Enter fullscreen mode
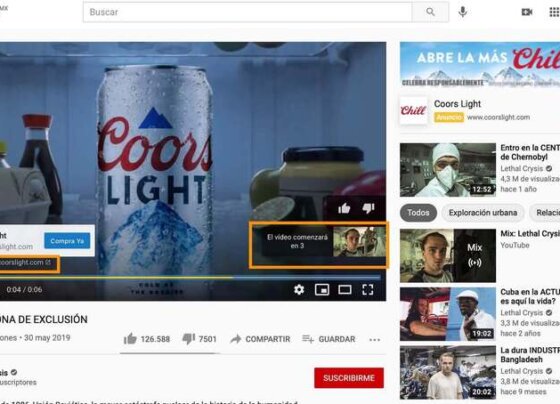 [x=368, y=289]
